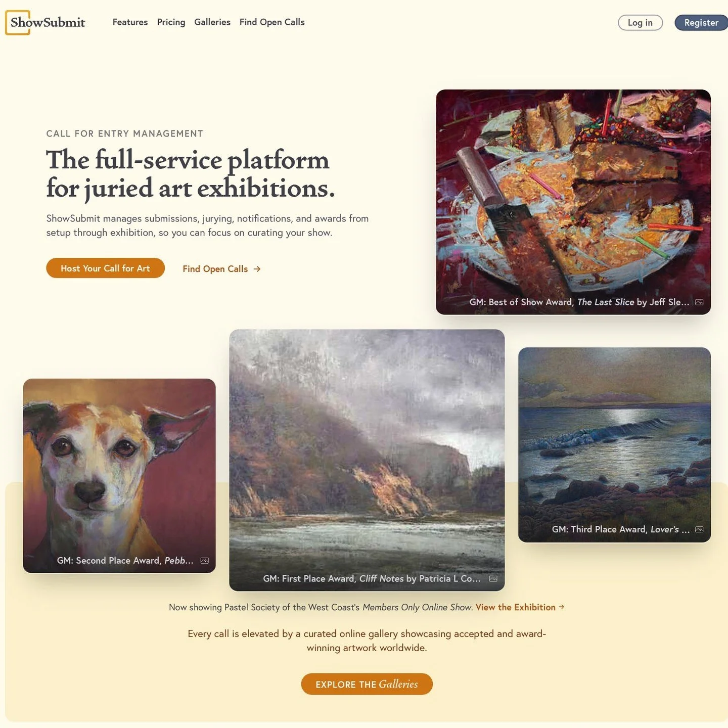Open the dog portrait painting thumbnail
The height and width of the screenshot is (728, 728).
(119, 476)
